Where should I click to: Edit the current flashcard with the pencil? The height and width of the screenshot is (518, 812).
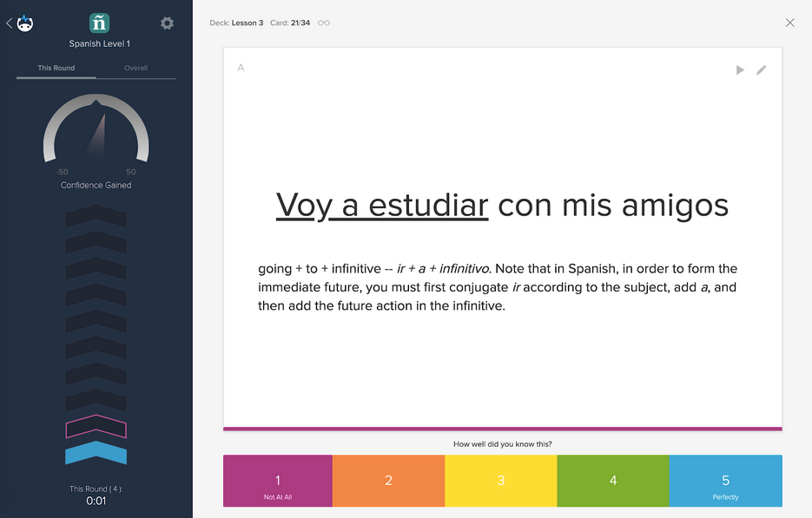(762, 69)
